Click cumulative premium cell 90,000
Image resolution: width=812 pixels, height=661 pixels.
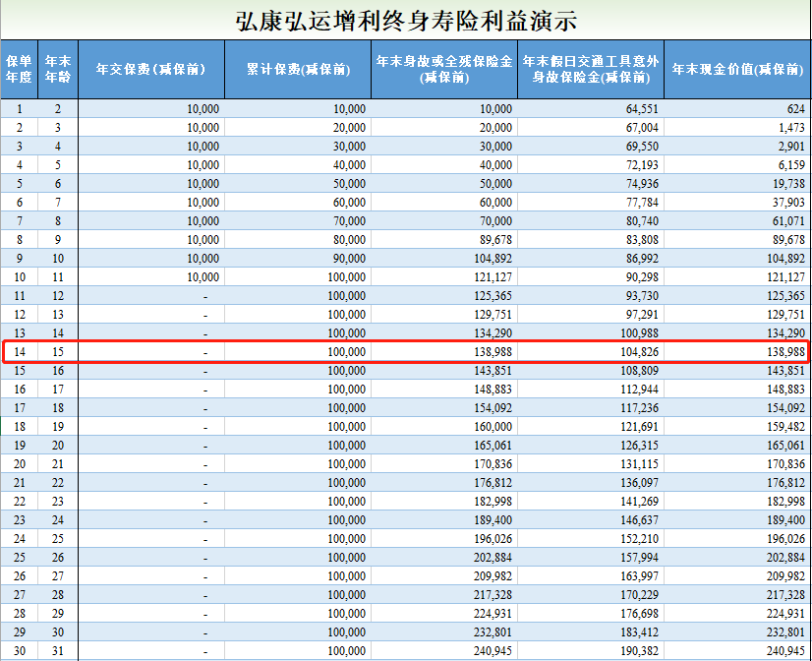tap(298, 258)
